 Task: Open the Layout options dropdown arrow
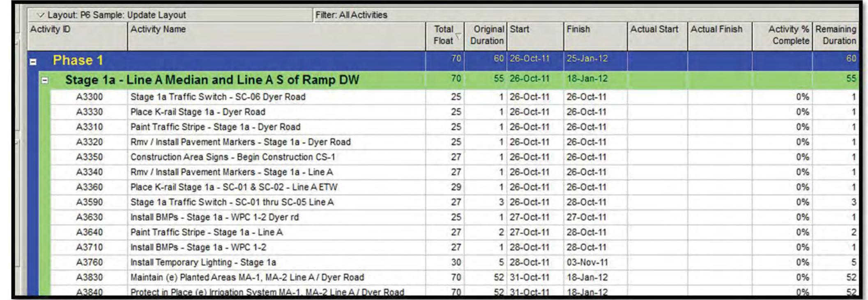point(40,15)
